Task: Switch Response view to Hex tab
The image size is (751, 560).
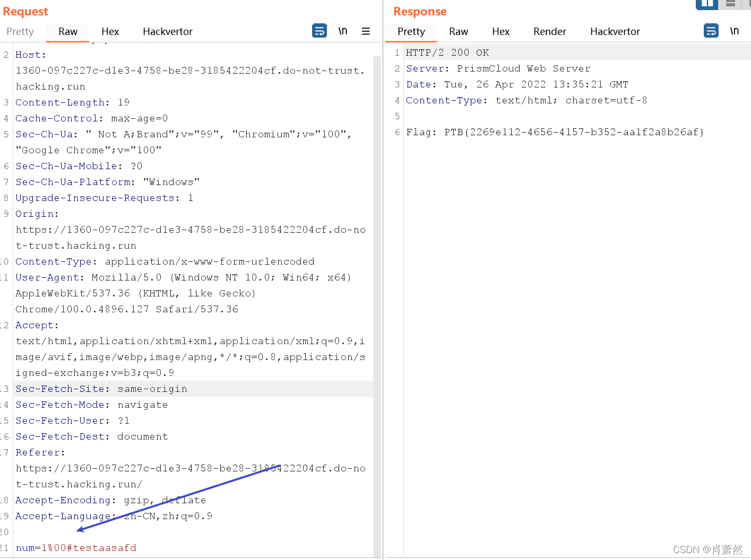Action: 500,31
